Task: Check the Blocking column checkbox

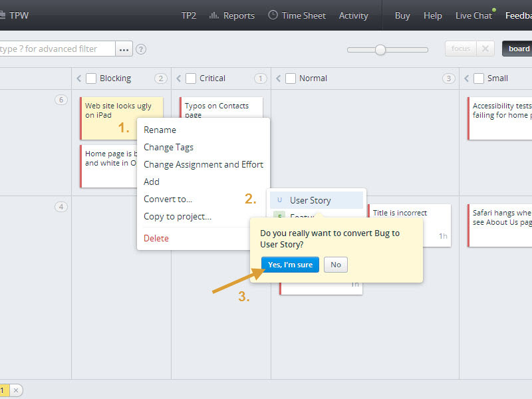Action: [90, 78]
